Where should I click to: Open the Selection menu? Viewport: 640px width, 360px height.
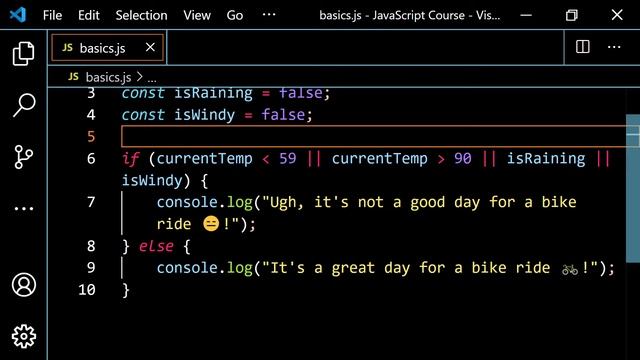coord(141,16)
